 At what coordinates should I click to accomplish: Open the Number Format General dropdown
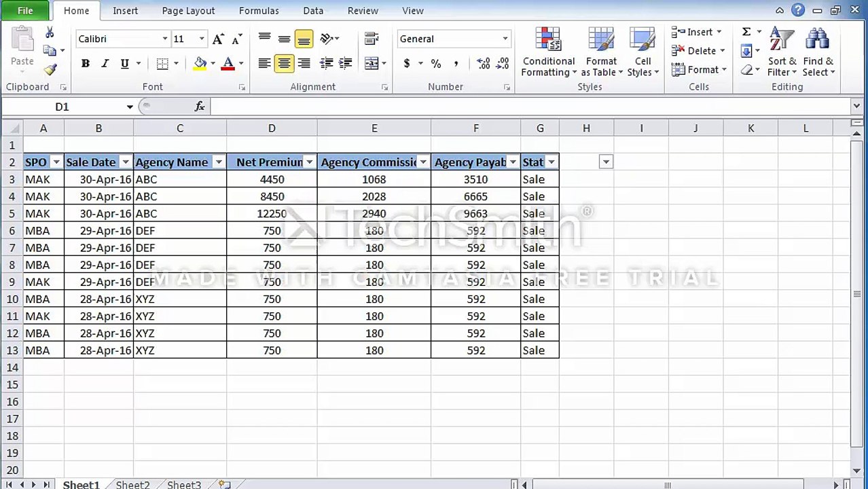[505, 39]
